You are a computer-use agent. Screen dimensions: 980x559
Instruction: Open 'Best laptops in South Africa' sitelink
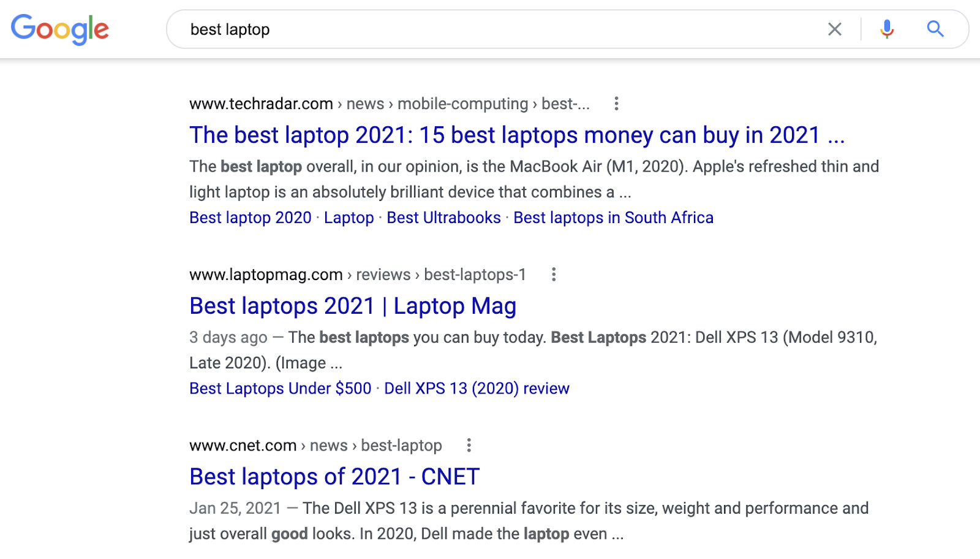(x=613, y=218)
